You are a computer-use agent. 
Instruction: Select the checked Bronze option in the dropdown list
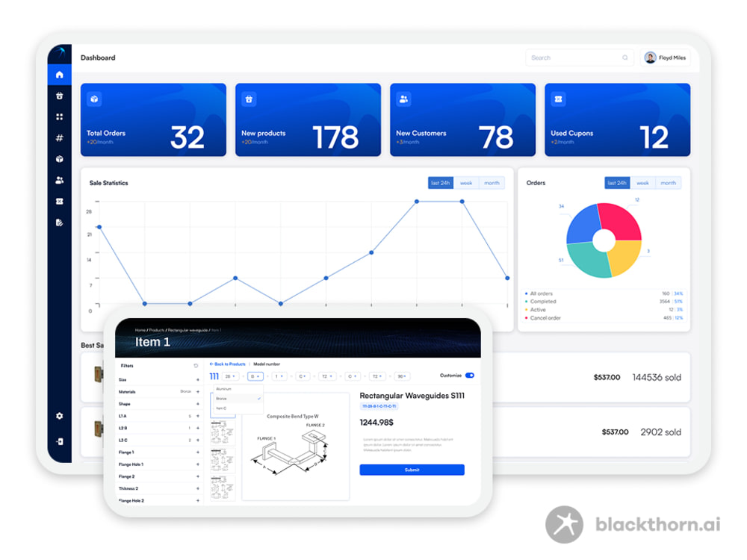click(237, 399)
